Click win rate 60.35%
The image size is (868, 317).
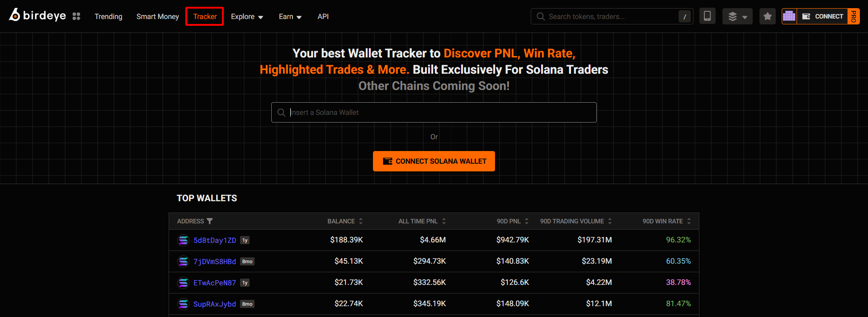[x=678, y=261]
